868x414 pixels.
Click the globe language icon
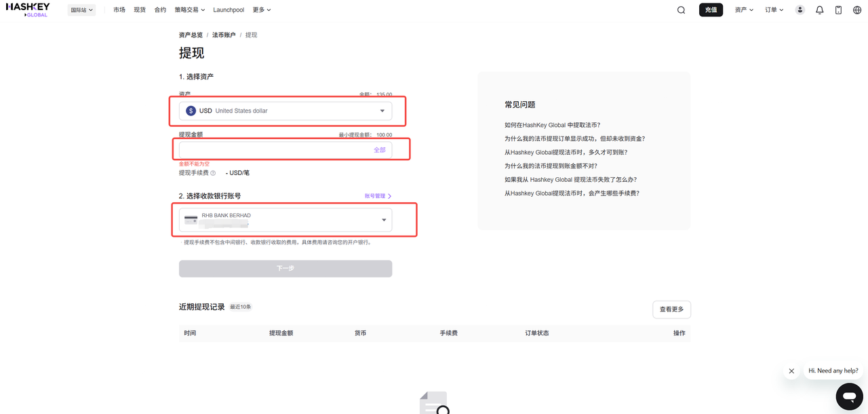(857, 10)
